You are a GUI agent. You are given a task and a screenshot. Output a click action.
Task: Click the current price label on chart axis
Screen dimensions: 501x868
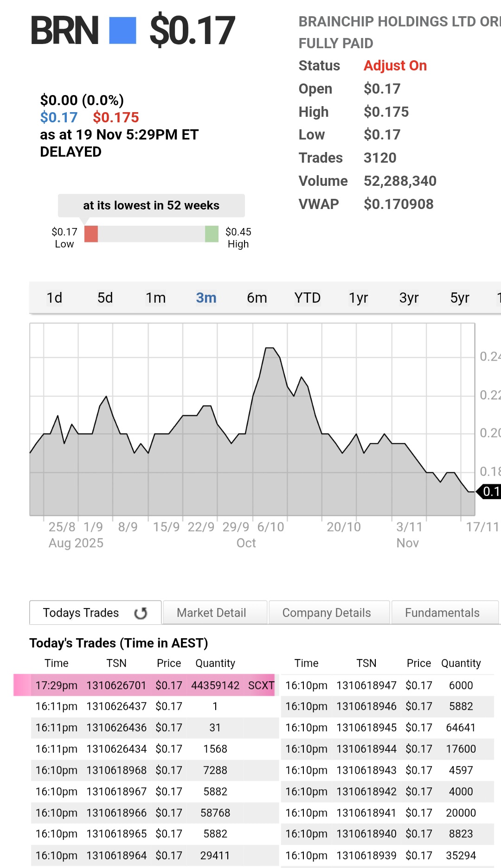(x=490, y=491)
